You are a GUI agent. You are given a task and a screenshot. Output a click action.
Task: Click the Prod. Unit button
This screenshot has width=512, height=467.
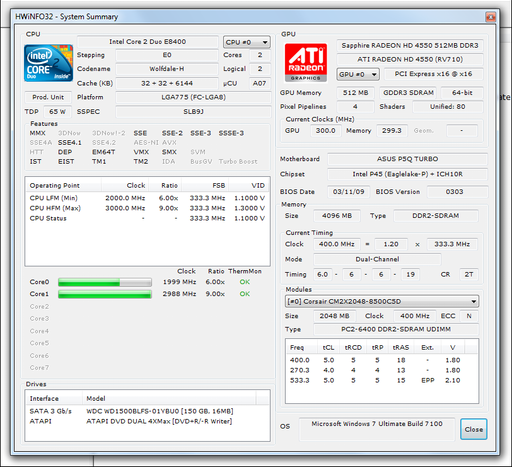pos(48,97)
